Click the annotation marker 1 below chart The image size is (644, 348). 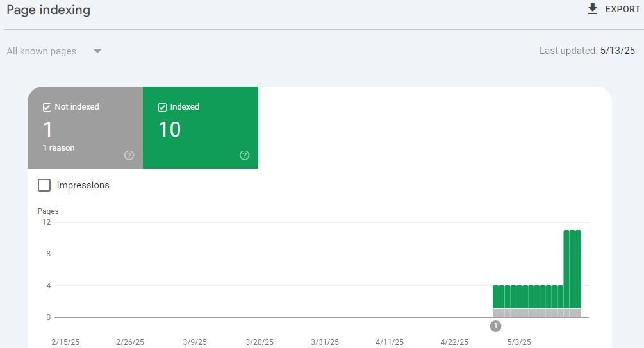495,326
